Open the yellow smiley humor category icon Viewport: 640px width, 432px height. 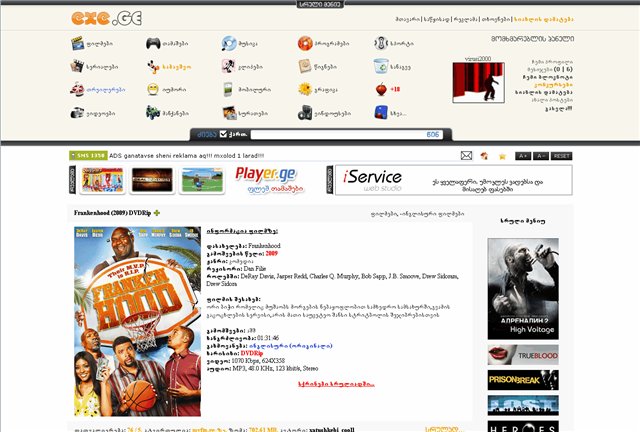coord(153,89)
